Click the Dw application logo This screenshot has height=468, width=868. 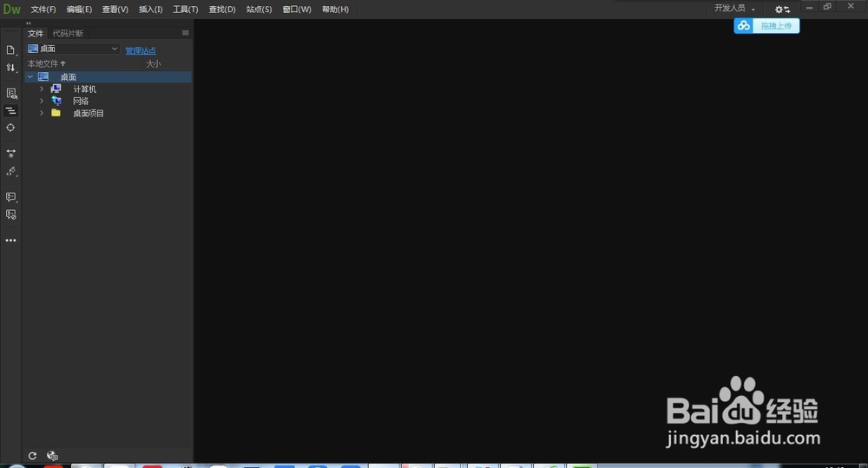[x=11, y=9]
